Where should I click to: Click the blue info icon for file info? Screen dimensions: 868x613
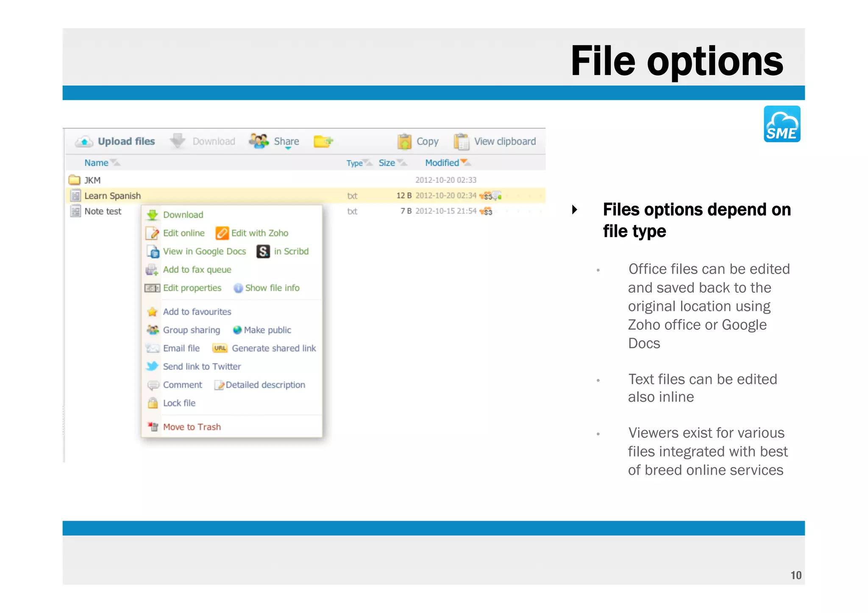pyautogui.click(x=238, y=288)
